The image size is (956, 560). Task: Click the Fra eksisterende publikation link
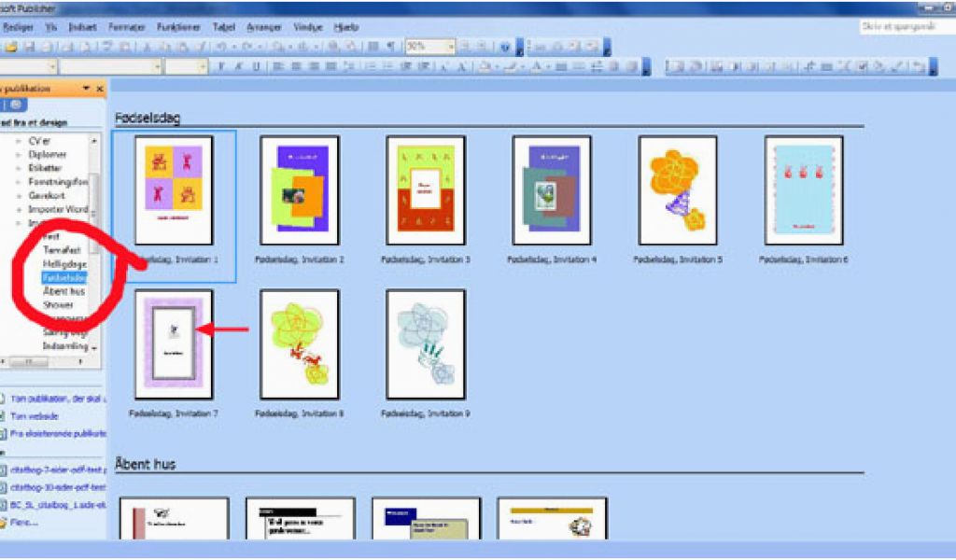click(57, 434)
